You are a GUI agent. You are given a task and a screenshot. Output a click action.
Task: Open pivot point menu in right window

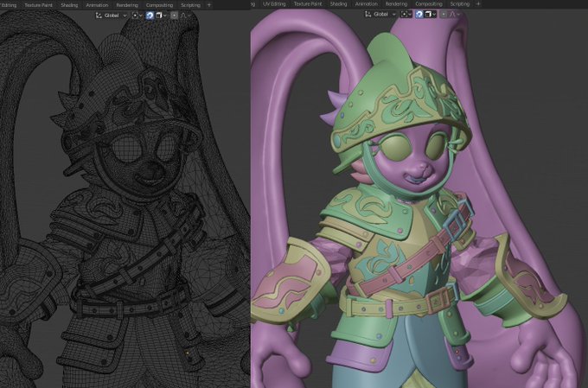tap(406, 14)
